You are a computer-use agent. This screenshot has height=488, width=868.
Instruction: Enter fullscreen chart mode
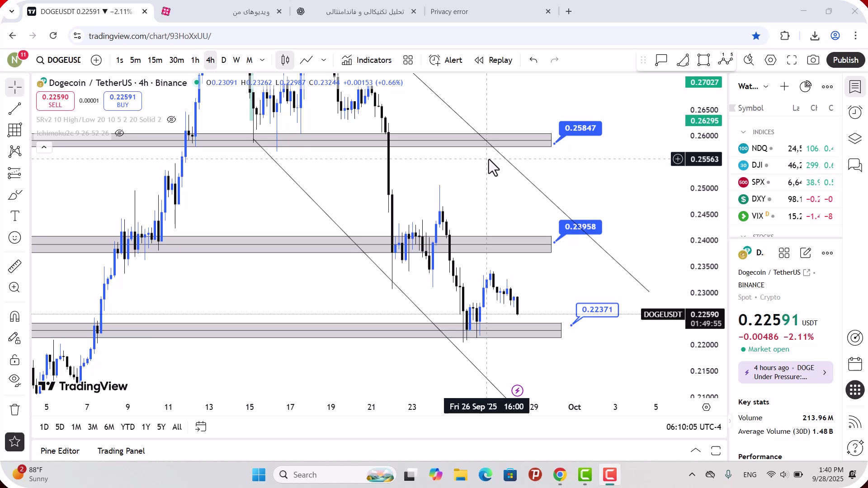(792, 60)
